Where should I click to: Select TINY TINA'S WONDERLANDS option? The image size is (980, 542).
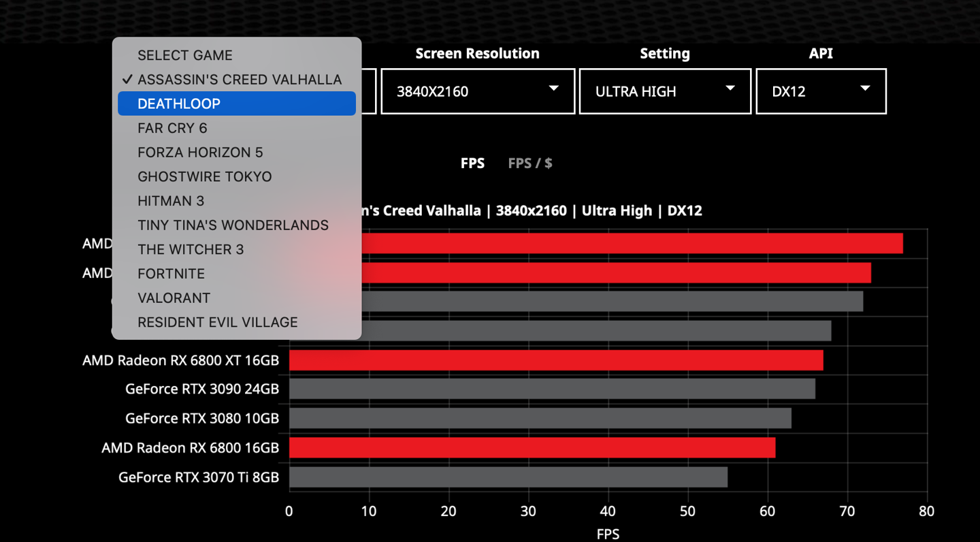236,225
